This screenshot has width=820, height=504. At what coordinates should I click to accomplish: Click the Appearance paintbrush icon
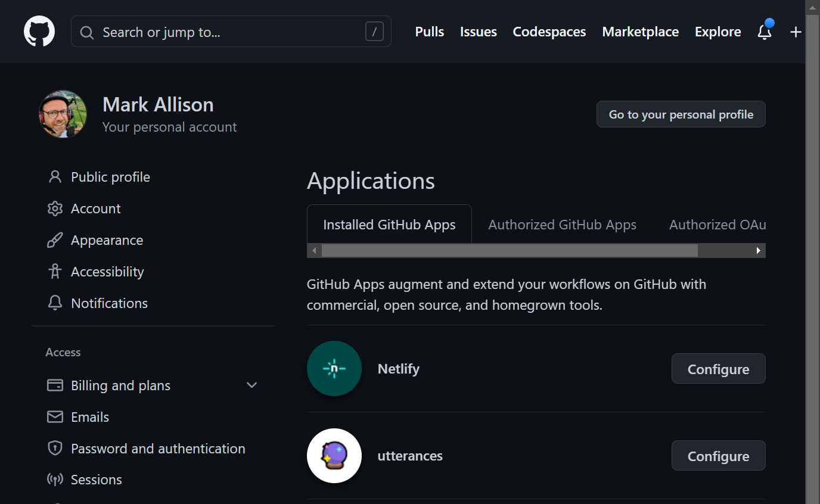(x=55, y=240)
